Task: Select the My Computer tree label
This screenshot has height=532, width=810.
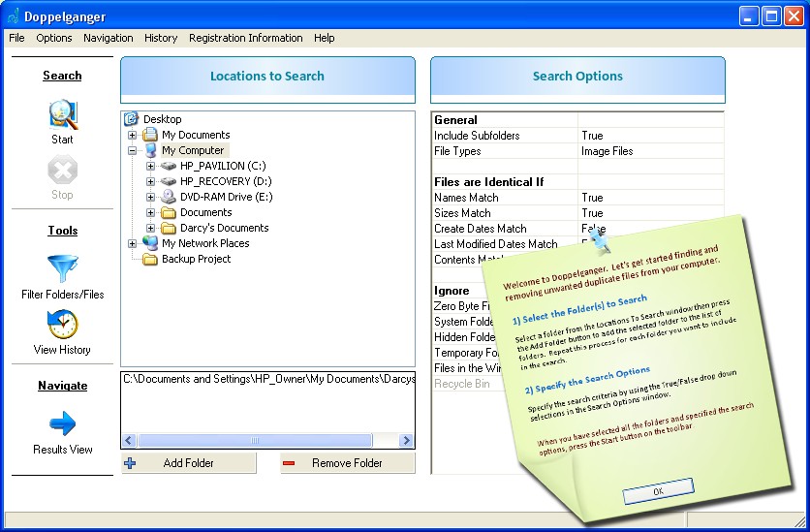Action: tap(193, 150)
